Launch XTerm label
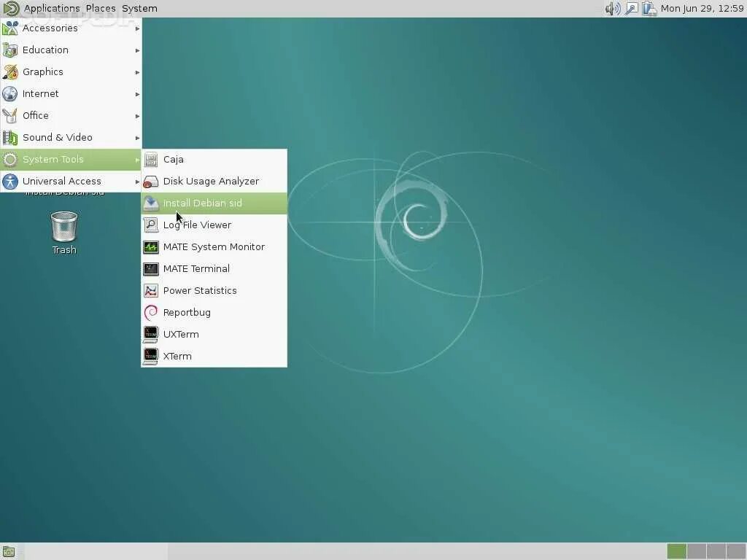Screen dimensions: 747x560 [x=177, y=357]
